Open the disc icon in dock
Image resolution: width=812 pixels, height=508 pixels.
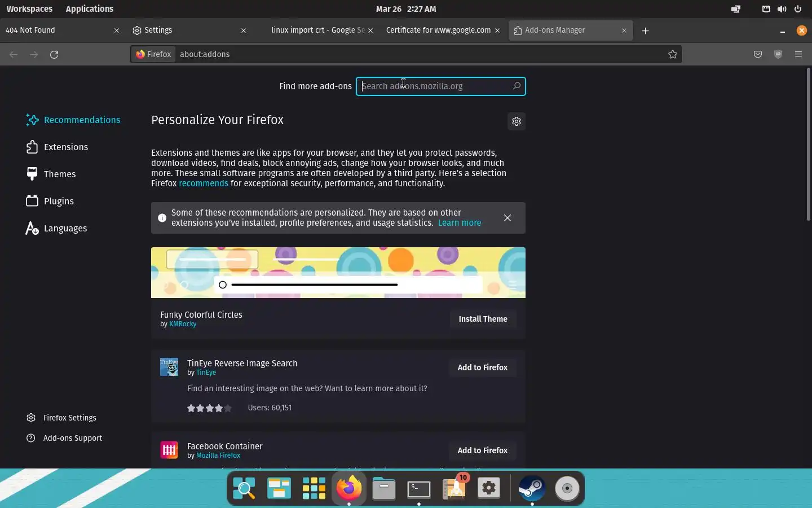coord(567,488)
